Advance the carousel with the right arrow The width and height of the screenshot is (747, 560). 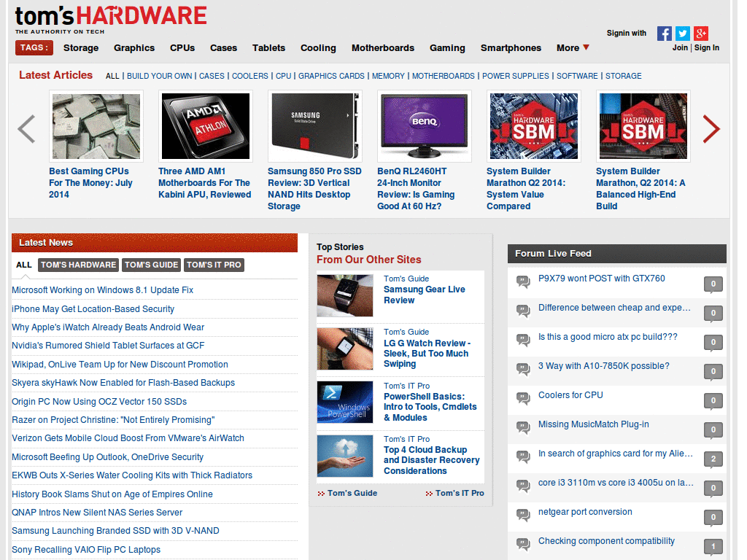tap(711, 129)
